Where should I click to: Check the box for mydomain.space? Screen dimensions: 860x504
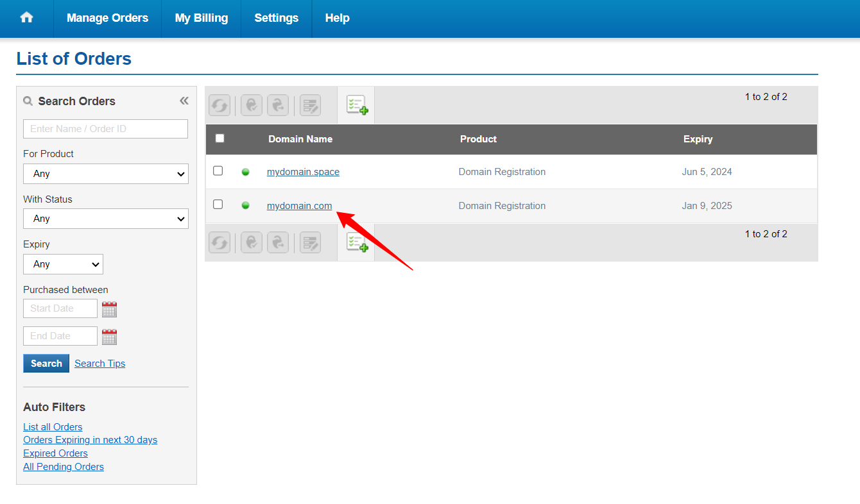[218, 171]
